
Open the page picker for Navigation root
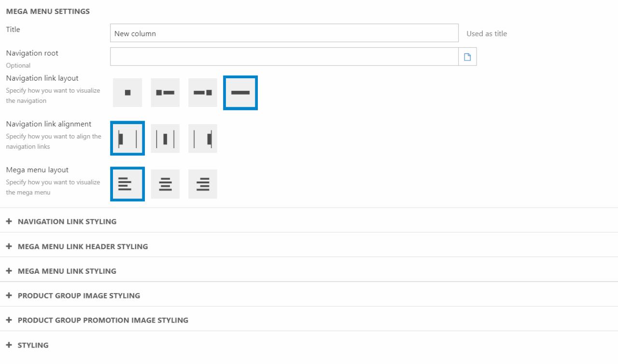point(467,57)
